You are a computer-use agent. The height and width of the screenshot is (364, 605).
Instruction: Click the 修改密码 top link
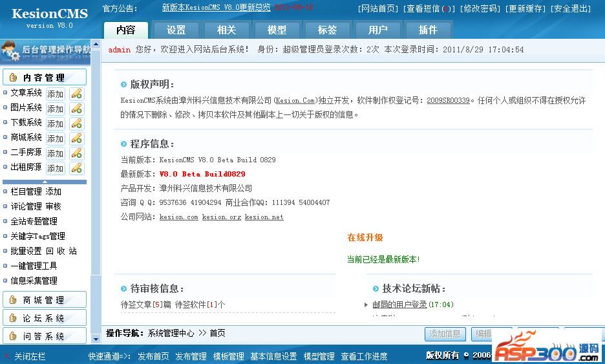(480, 8)
